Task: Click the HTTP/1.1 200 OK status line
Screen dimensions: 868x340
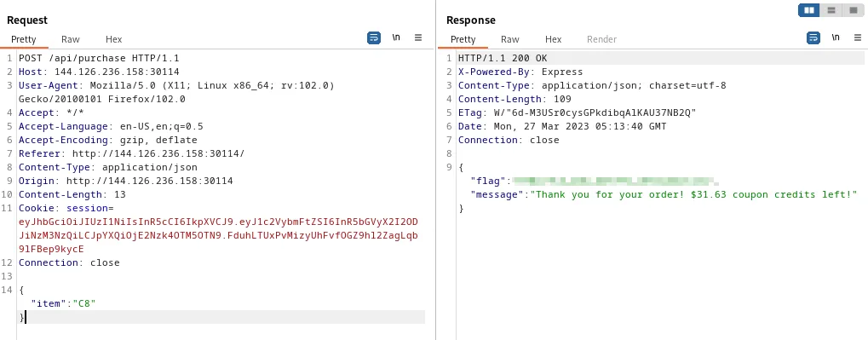Action: point(503,58)
